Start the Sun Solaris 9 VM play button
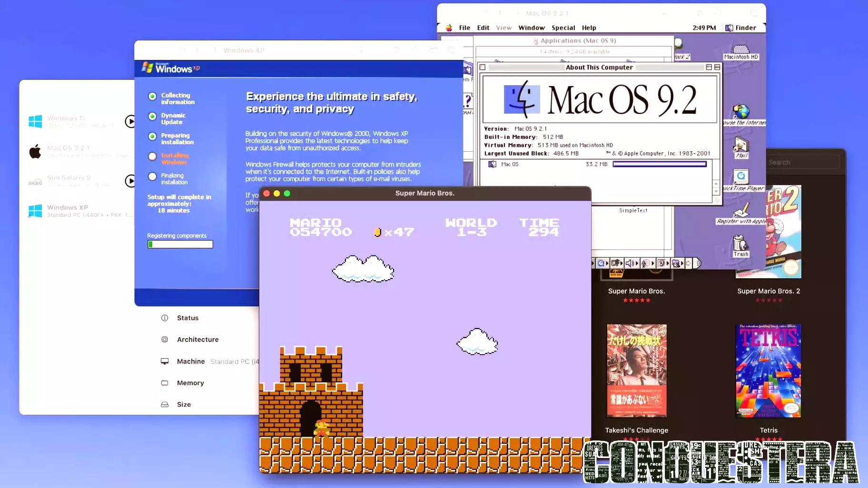The width and height of the screenshot is (868, 488). [x=130, y=181]
